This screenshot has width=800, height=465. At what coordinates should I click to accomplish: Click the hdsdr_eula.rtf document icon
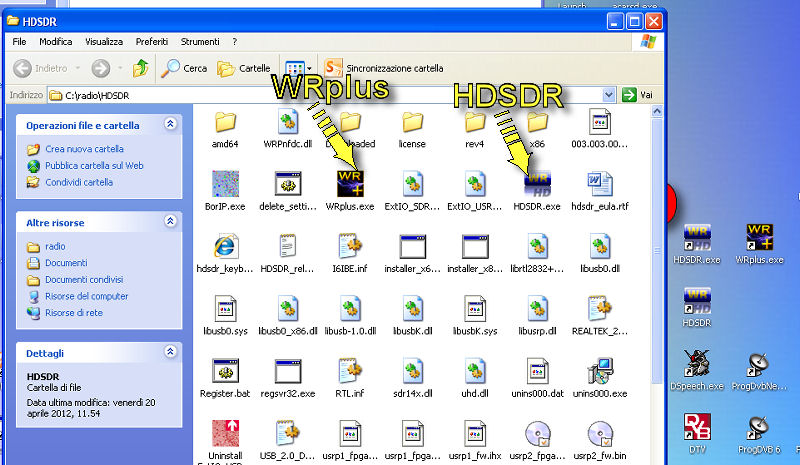[x=599, y=184]
